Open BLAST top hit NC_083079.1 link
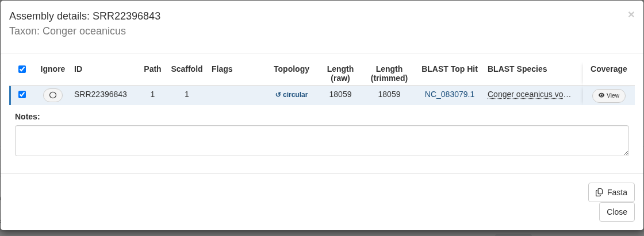Viewport: 644px width, 236px height. pyautogui.click(x=449, y=94)
